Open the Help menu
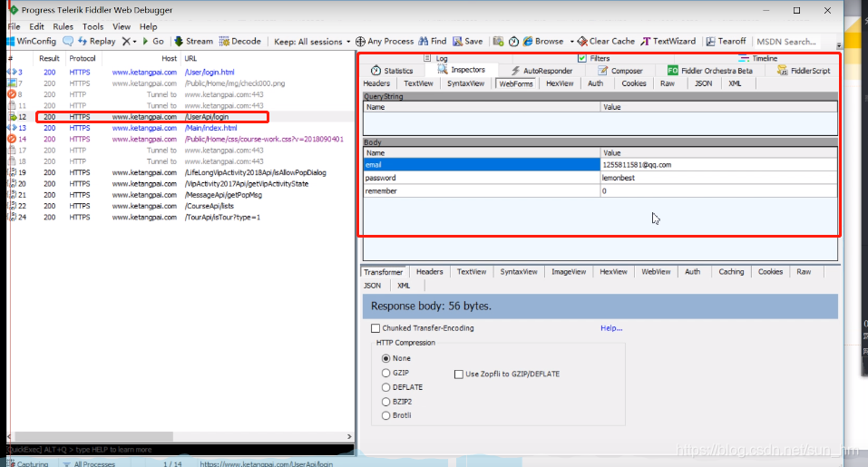Viewport: 868px width, 467px height. [x=149, y=26]
